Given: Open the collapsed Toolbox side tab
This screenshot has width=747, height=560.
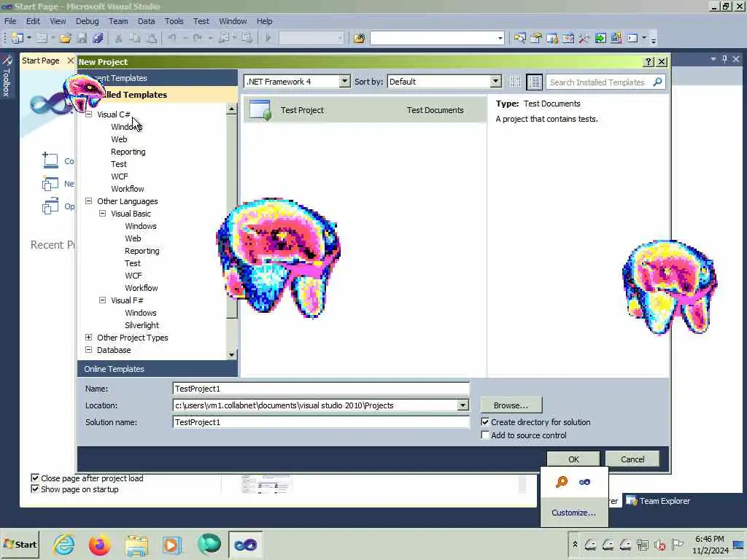Looking at the screenshot, I should 7,76.
